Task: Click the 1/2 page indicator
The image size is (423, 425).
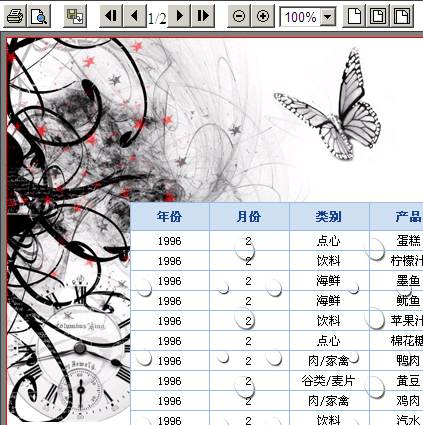Action: [157, 18]
